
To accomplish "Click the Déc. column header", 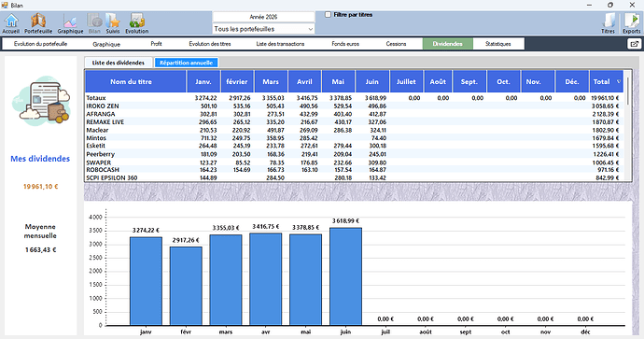I will [x=572, y=81].
